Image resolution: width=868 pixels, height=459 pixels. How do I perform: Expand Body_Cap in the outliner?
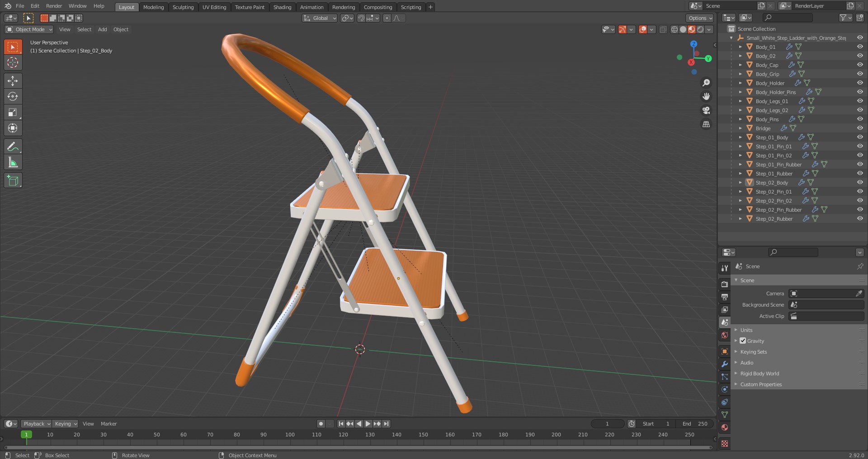[741, 65]
